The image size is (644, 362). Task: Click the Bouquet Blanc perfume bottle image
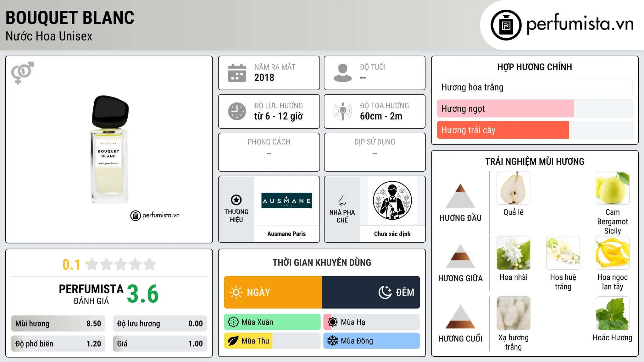[109, 149]
